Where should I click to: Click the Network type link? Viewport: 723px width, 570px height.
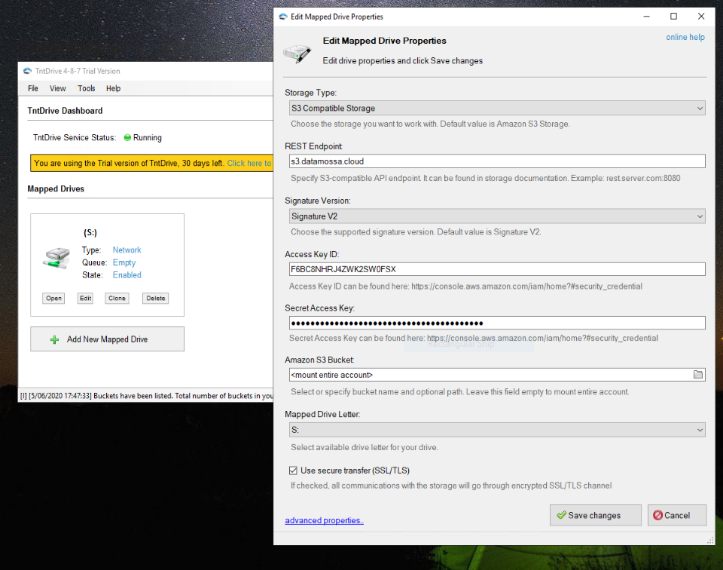pyautogui.click(x=127, y=250)
